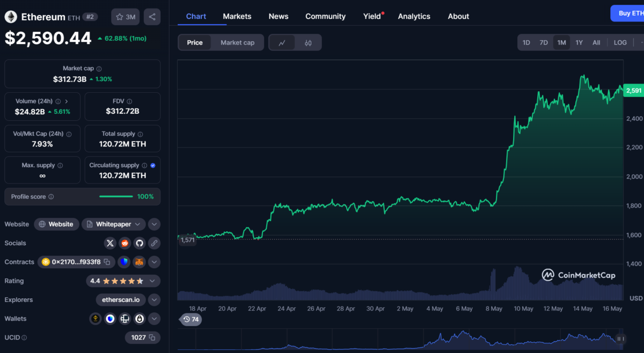The width and height of the screenshot is (644, 353).
Task: Click the chain-link icon in Socials row
Action: (154, 243)
